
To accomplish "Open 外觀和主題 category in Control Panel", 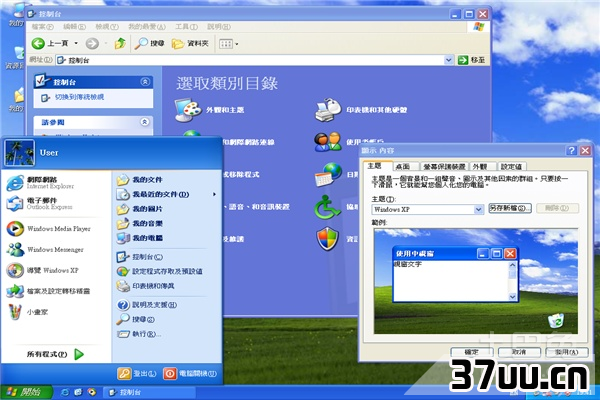I will point(209,110).
